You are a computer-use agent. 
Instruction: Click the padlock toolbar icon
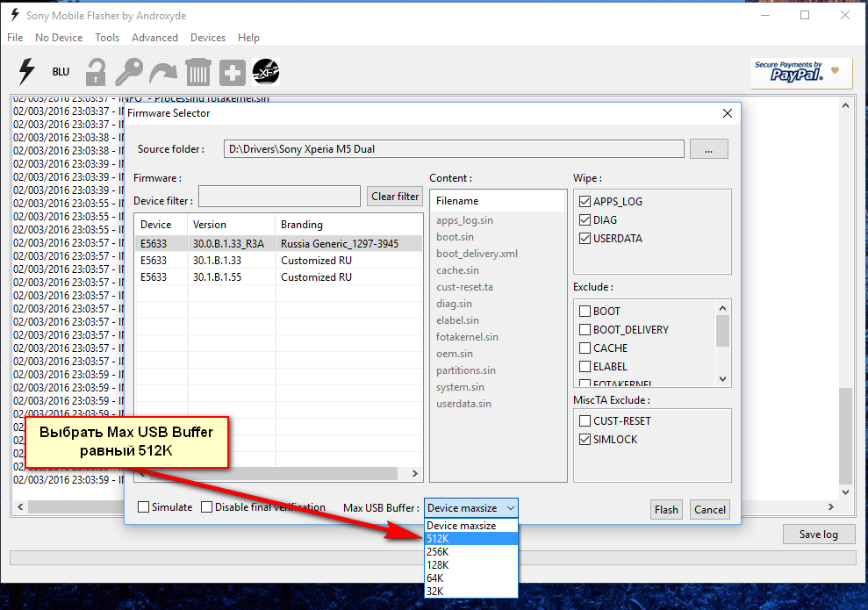pyautogui.click(x=95, y=72)
